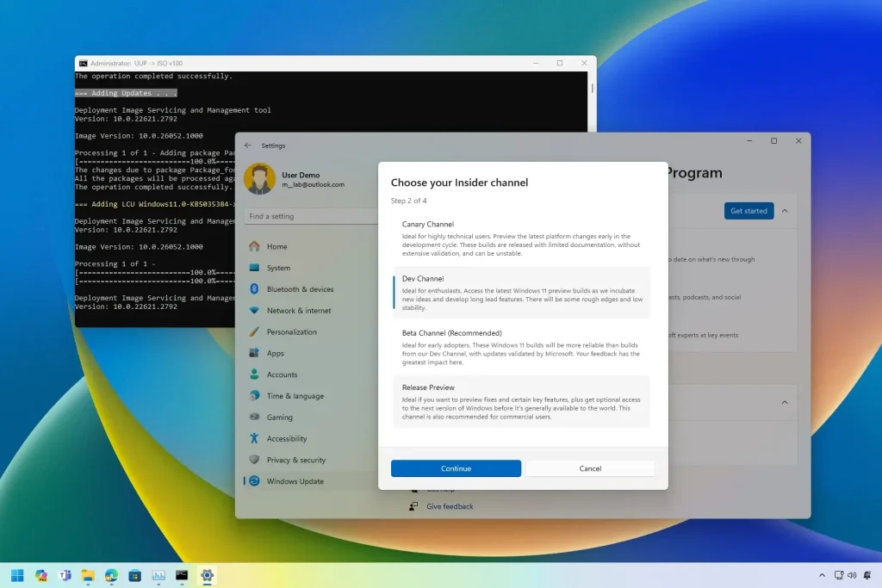Collapse the lower expanded section on the right

pyautogui.click(x=785, y=402)
